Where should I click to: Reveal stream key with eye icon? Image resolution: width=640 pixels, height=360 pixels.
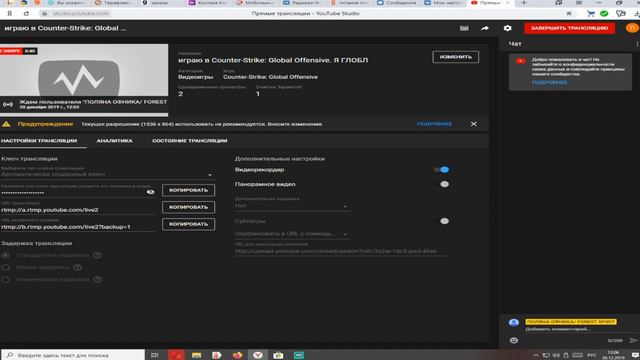pyautogui.click(x=151, y=192)
